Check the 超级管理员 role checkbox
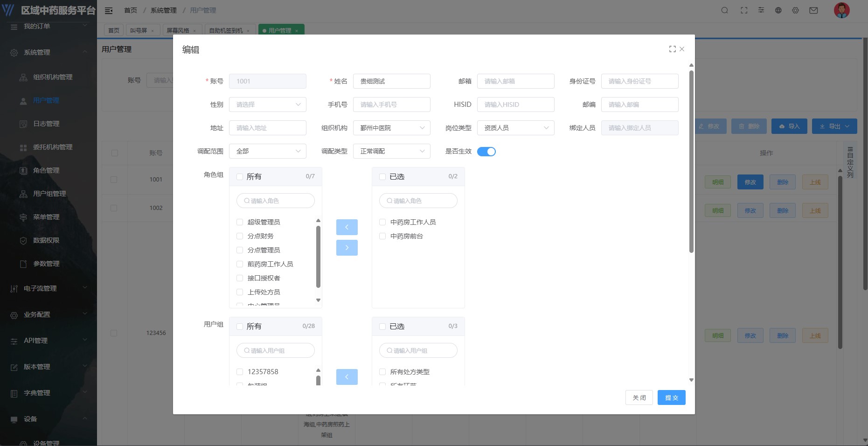This screenshot has height=446, width=868. pos(239,222)
